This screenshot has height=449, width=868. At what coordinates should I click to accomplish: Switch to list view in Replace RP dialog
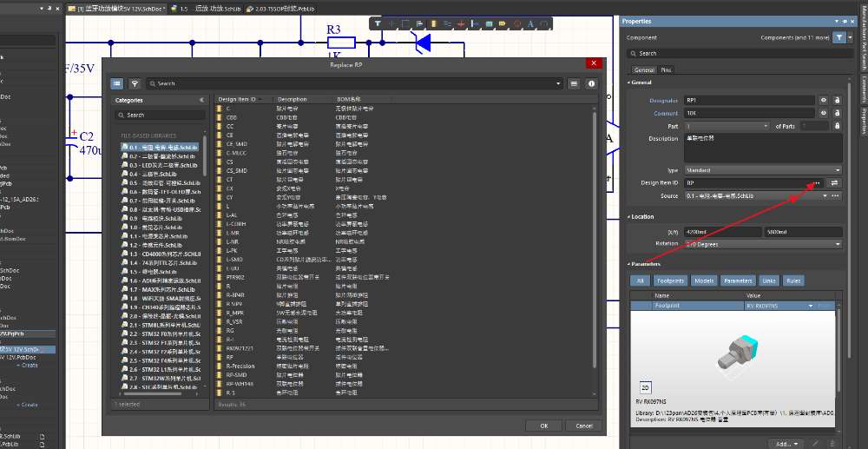coord(117,83)
